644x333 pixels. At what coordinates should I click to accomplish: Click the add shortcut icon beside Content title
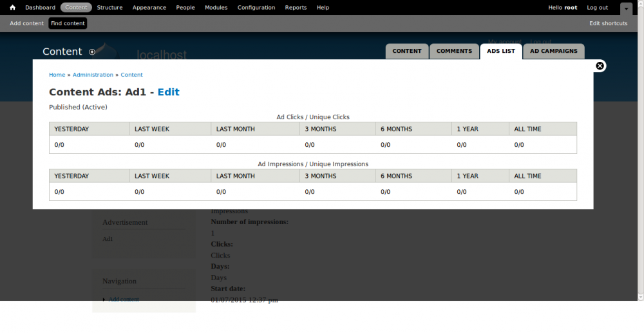click(92, 52)
